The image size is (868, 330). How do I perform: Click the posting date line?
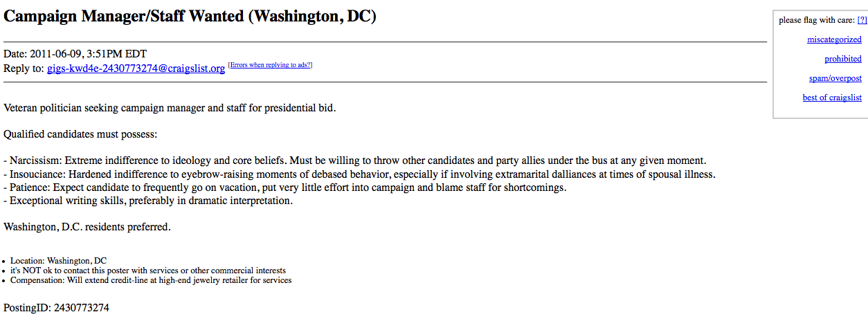tap(75, 54)
